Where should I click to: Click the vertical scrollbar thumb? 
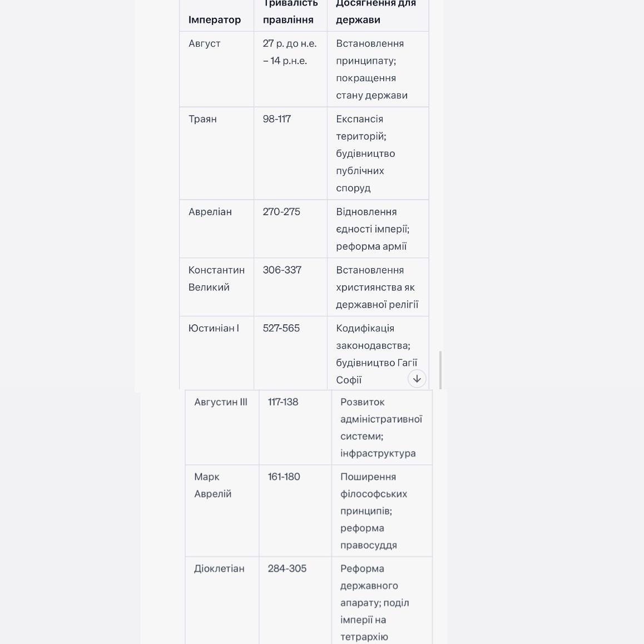pyautogui.click(x=440, y=370)
